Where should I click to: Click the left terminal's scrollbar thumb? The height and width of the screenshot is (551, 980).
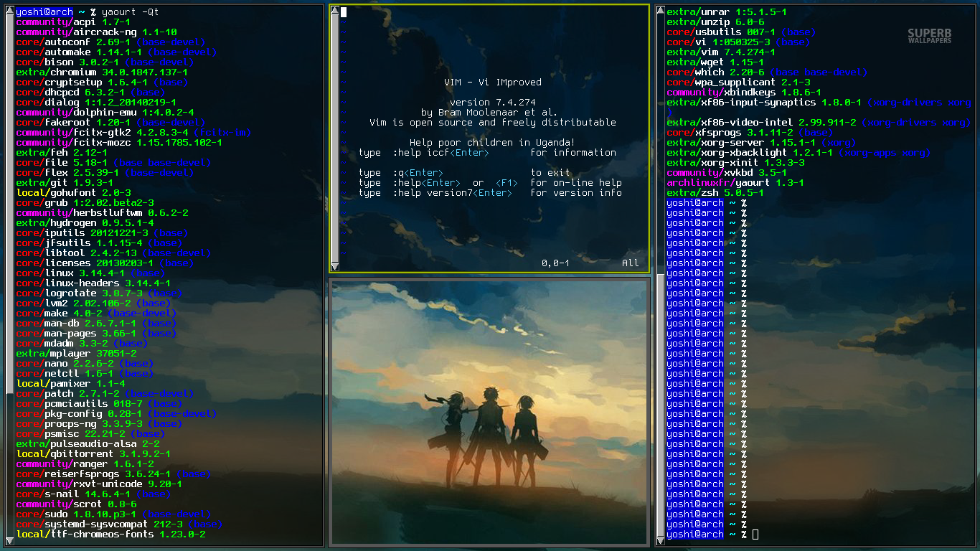click(9, 201)
